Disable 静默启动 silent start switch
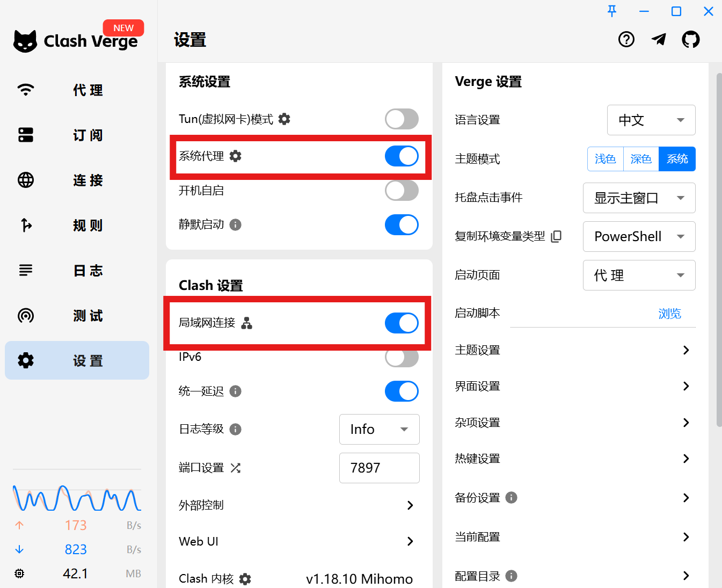 pos(402,224)
